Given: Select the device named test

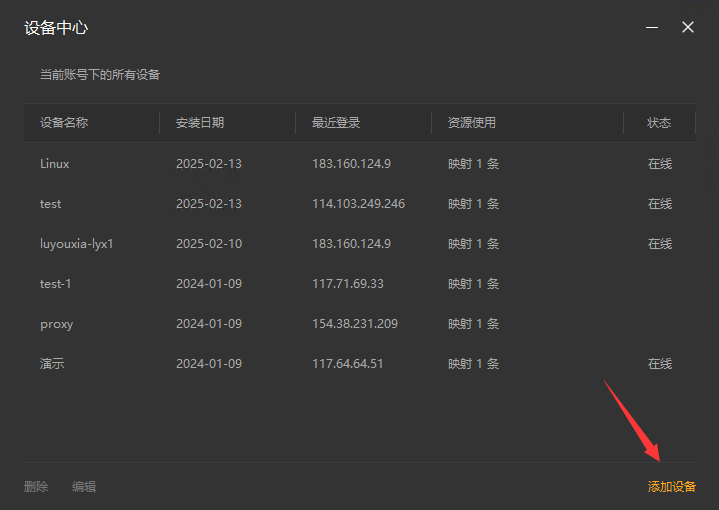Looking at the screenshot, I should point(360,204).
